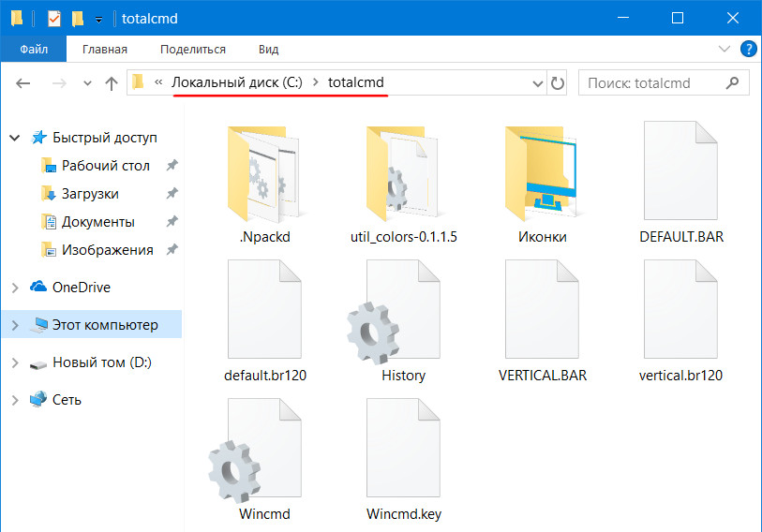The image size is (762, 532).
Task: Switch to the Вид ribbon tab
Action: [x=268, y=49]
